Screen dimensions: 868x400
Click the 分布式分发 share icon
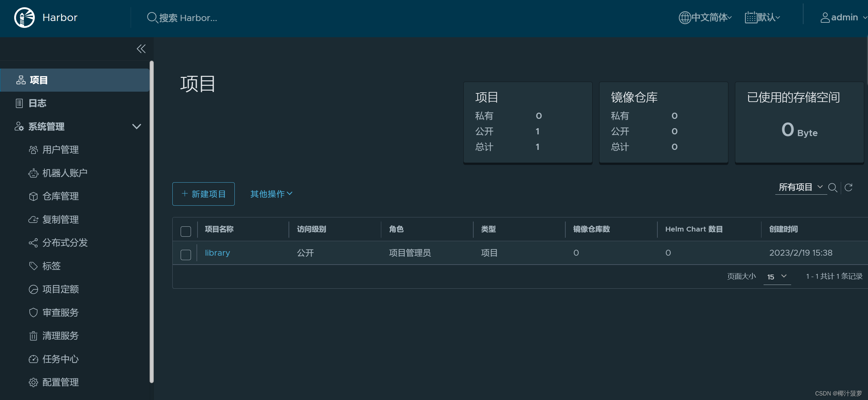pos(33,243)
